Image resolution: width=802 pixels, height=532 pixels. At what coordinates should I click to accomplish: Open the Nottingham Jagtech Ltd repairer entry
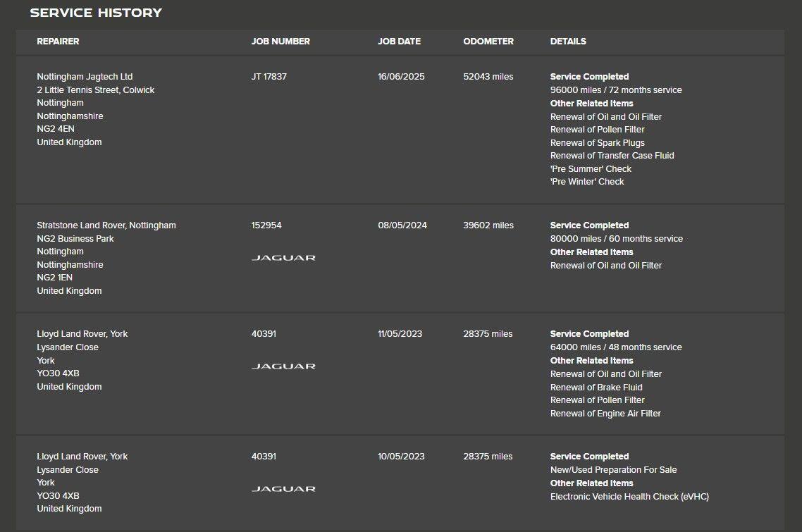[85, 77]
